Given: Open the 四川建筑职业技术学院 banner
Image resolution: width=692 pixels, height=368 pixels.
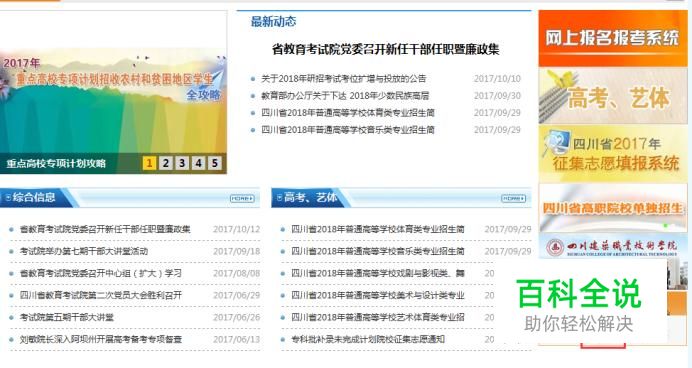Looking at the screenshot, I should 613,247.
